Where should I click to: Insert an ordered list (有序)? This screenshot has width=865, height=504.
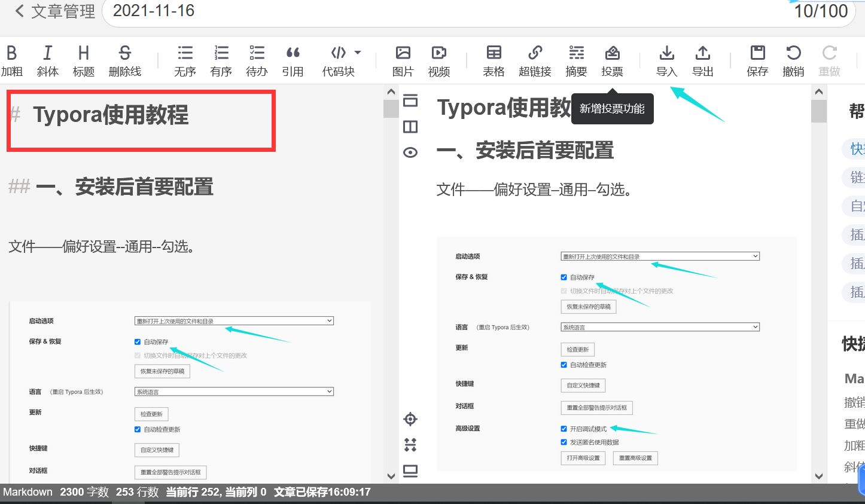[x=221, y=61]
